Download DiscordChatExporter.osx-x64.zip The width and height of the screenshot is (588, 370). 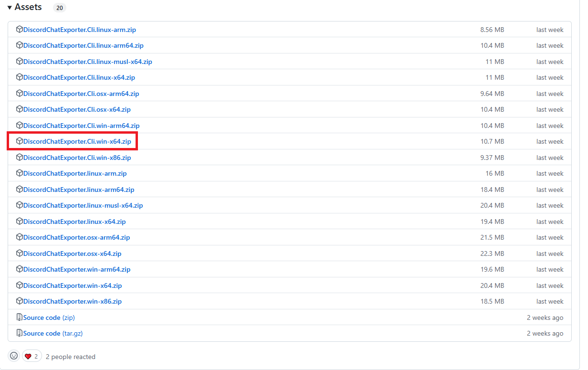(73, 254)
